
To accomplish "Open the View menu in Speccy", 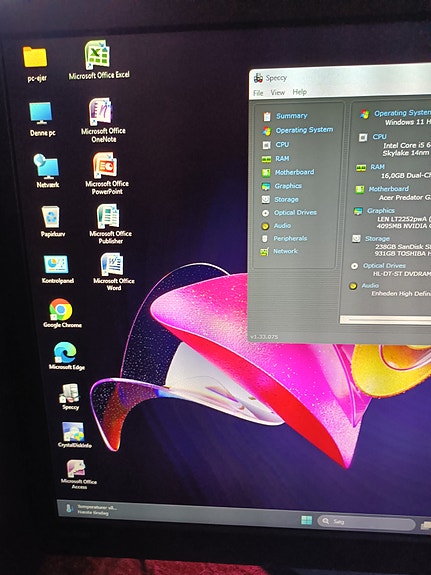I will (x=278, y=92).
